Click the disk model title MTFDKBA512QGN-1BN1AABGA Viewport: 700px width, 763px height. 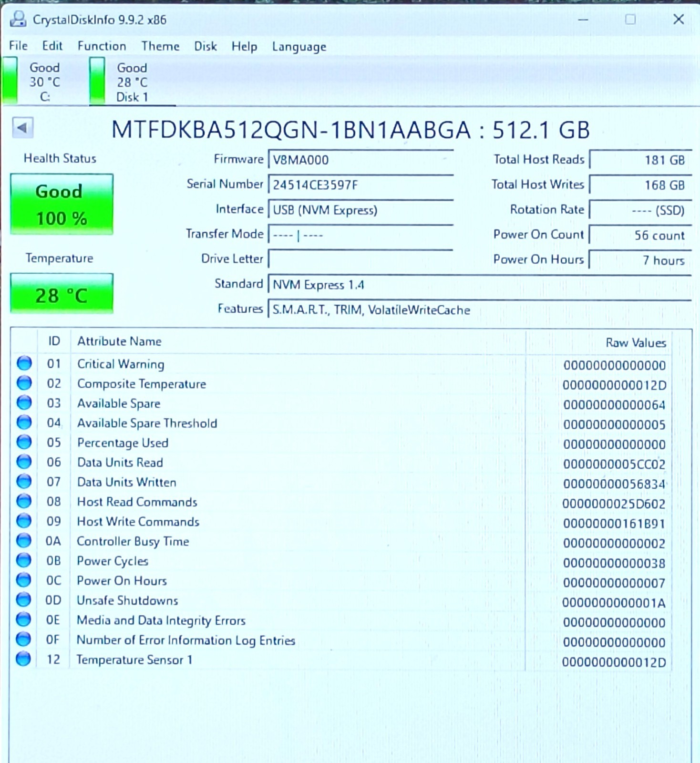pos(291,130)
